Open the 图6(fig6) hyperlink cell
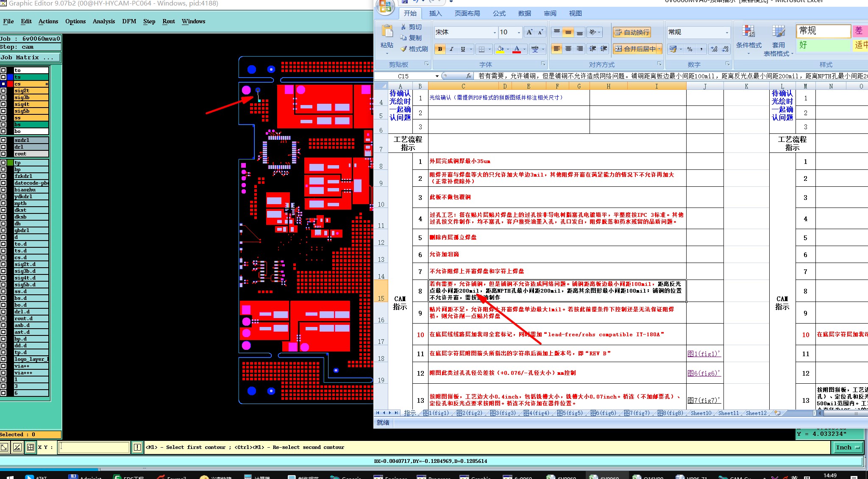The image size is (868, 479). pyautogui.click(x=704, y=373)
